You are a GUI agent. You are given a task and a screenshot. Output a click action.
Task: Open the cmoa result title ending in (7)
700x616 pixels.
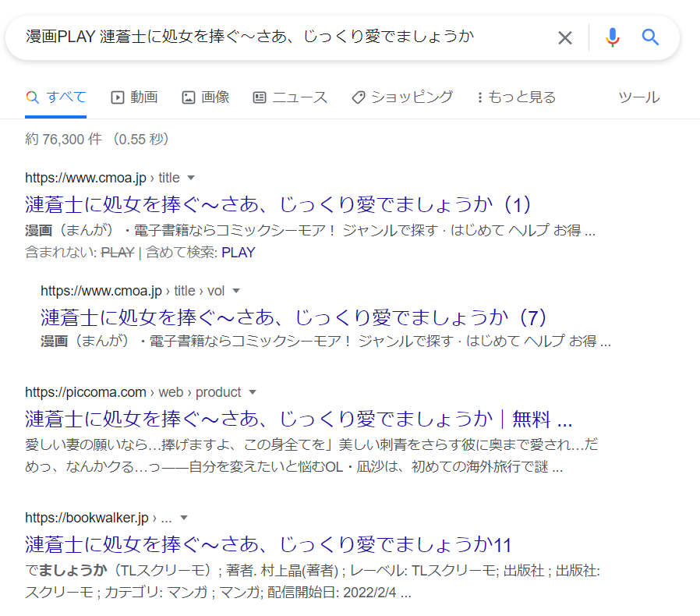294,317
